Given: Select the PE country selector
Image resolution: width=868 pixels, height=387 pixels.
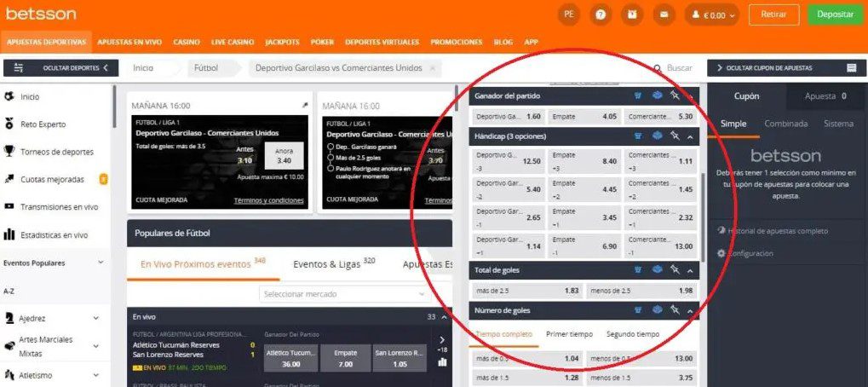Looking at the screenshot, I should pos(568,15).
